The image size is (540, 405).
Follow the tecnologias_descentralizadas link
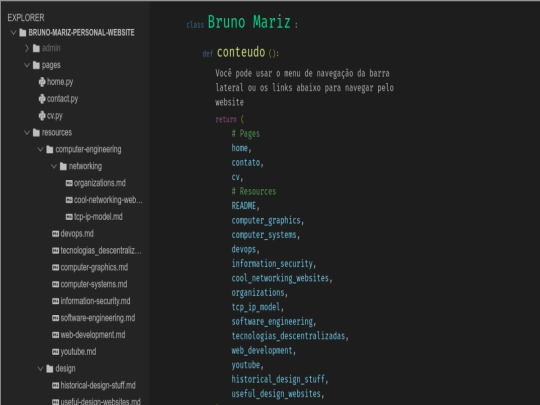(288, 336)
